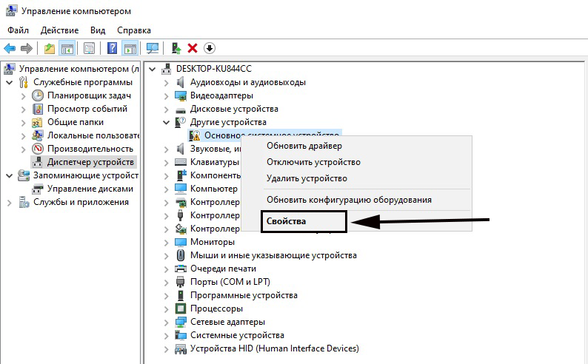Expand the Видеоадаптеры node
Viewport: 588px width, 364px height.
point(167,96)
